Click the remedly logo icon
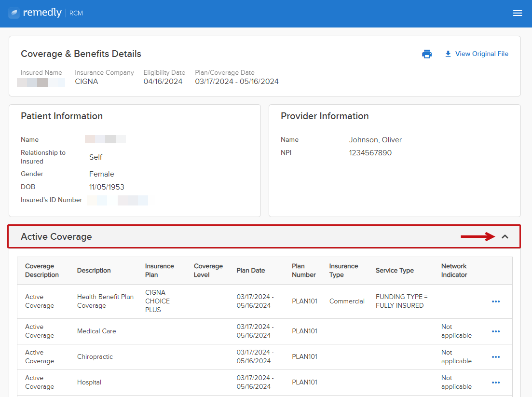Image resolution: width=532 pixels, height=397 pixels. tap(14, 13)
